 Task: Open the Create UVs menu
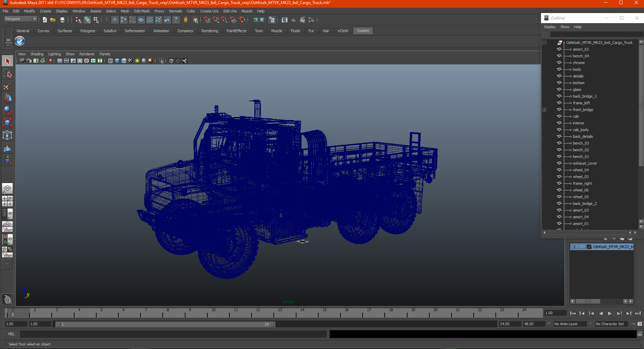point(209,11)
